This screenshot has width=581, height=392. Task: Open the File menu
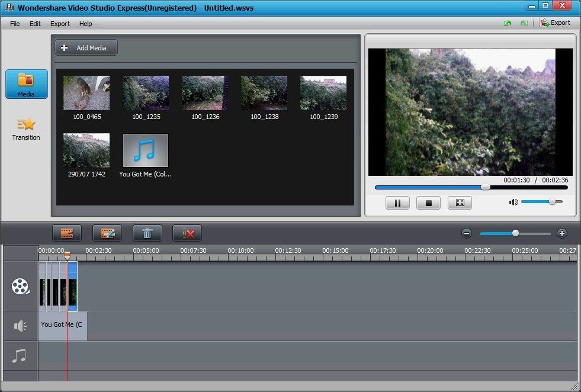tap(14, 24)
